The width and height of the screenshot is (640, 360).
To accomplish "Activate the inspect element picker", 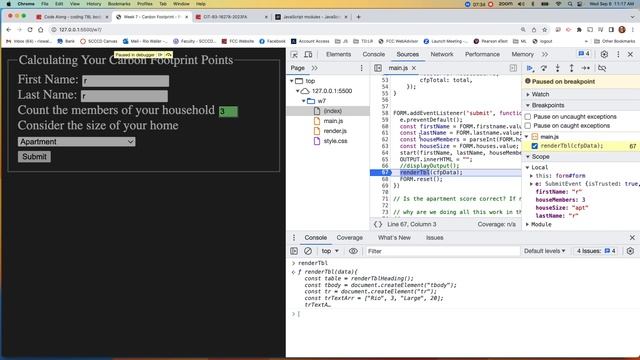I will [294, 54].
